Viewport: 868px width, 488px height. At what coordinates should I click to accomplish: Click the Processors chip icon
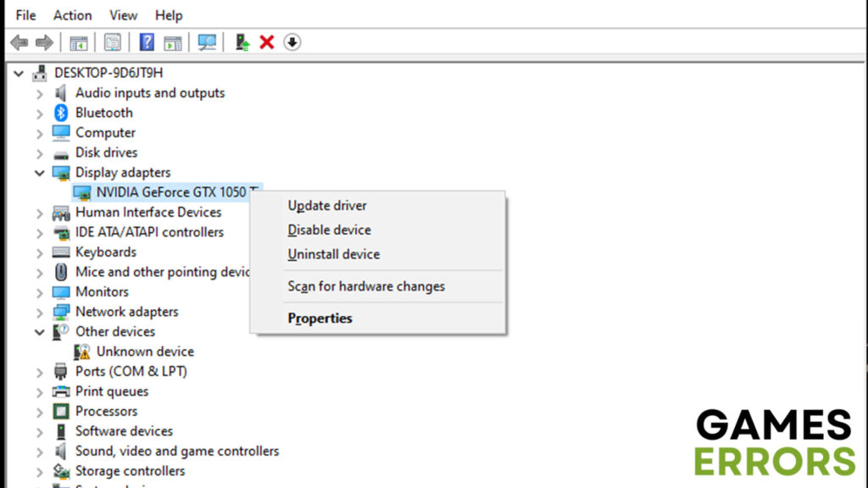coord(61,412)
